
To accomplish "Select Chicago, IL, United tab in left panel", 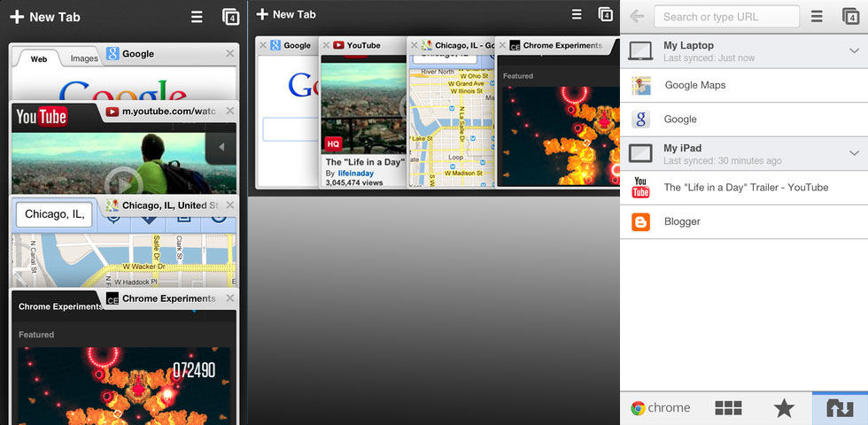I will tap(170, 205).
